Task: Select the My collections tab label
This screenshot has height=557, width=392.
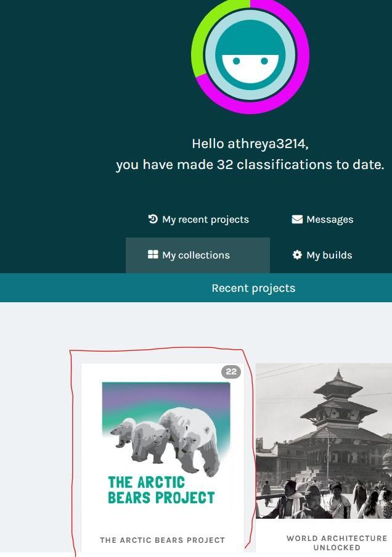Action: tap(196, 255)
